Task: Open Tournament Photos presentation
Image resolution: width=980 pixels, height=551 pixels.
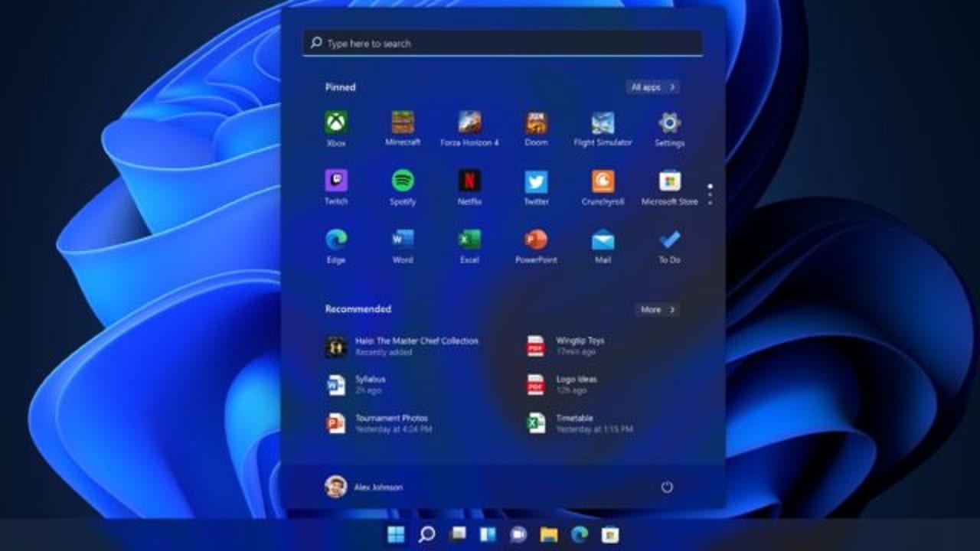Action: coord(379,423)
